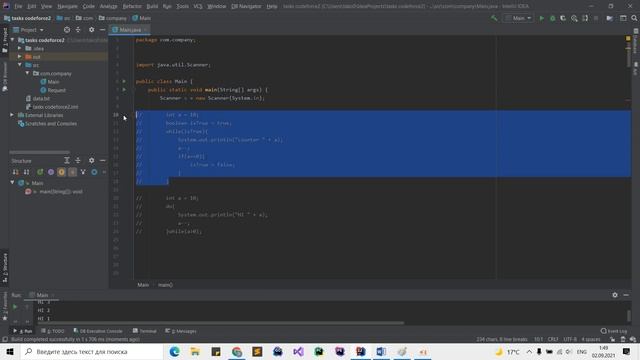Image resolution: width=640 pixels, height=360 pixels.
Task: Open DB Execution Console tool window
Action: (98, 331)
